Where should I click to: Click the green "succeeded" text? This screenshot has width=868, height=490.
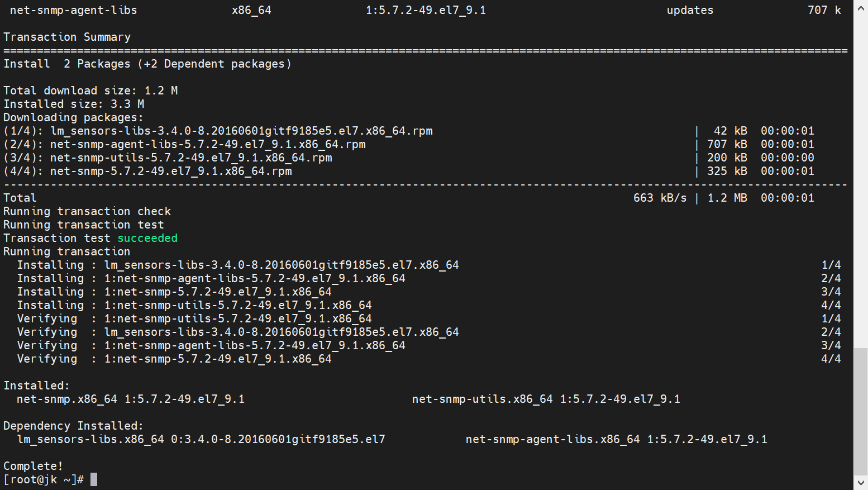click(x=147, y=238)
